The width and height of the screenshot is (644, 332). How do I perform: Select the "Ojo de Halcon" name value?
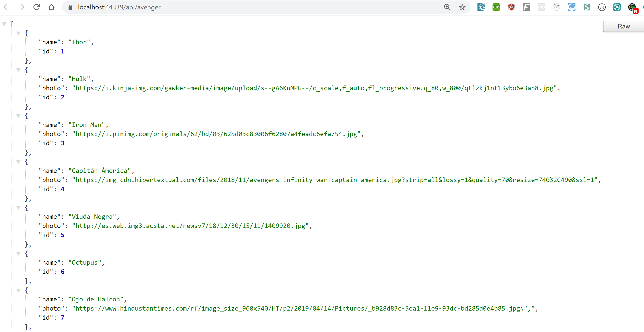96,299
